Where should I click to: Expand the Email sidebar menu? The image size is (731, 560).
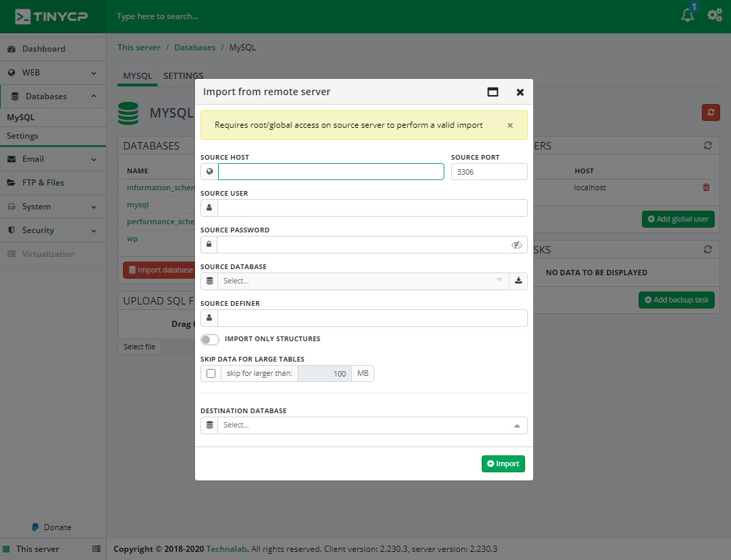coord(53,159)
